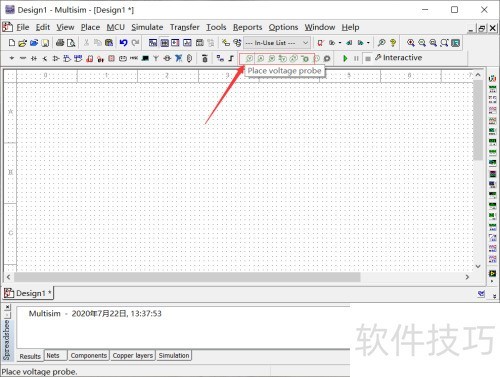
Task: Open Electrical rules check
Action: pos(321,43)
